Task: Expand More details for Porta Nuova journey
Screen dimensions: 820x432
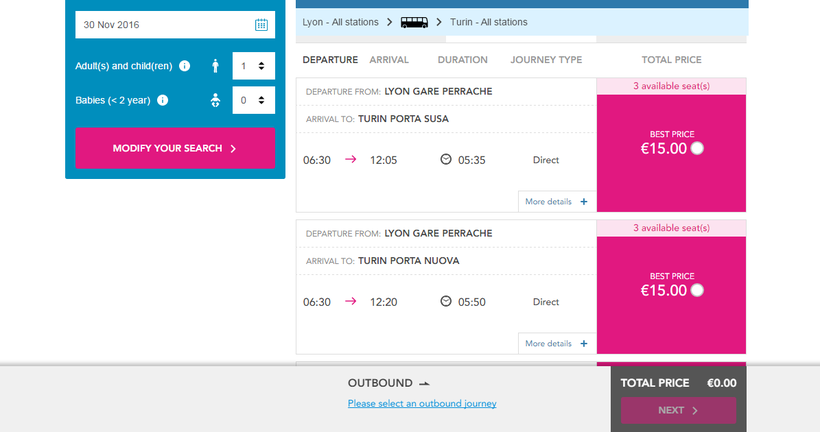Action: coord(557,344)
